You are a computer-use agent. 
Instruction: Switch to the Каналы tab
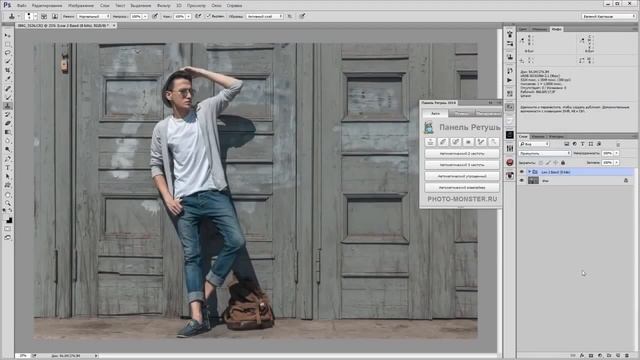pyautogui.click(x=538, y=136)
